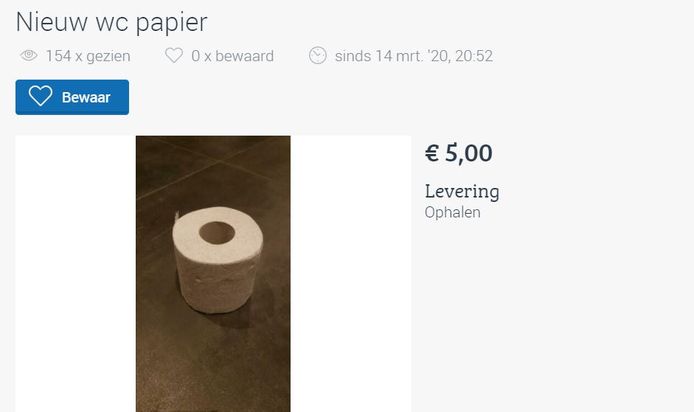Click the left white margin of the photo

[x=76, y=274]
